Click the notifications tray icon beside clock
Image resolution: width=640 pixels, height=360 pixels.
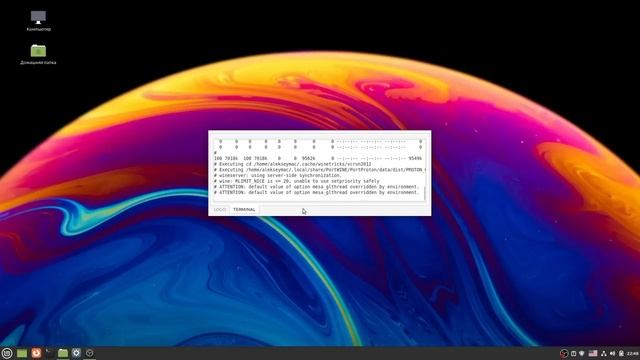621,353
